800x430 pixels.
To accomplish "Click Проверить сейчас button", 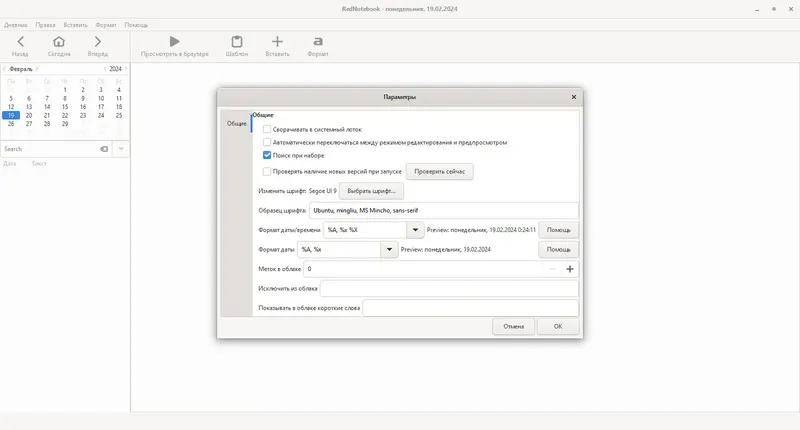I will [x=439, y=171].
